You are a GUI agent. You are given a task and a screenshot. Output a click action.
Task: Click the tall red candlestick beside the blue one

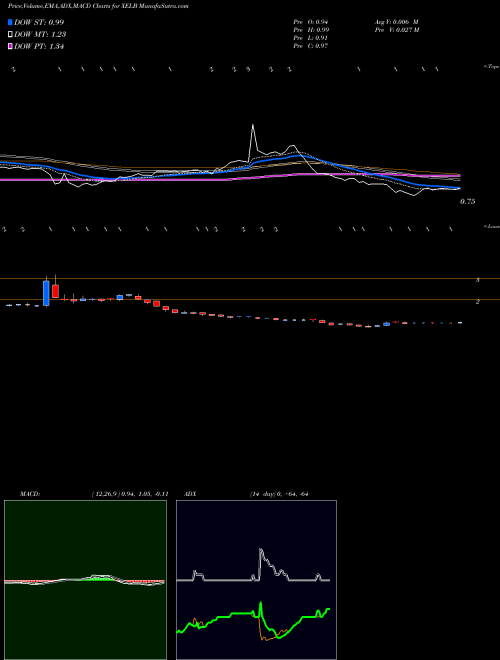coord(55,291)
